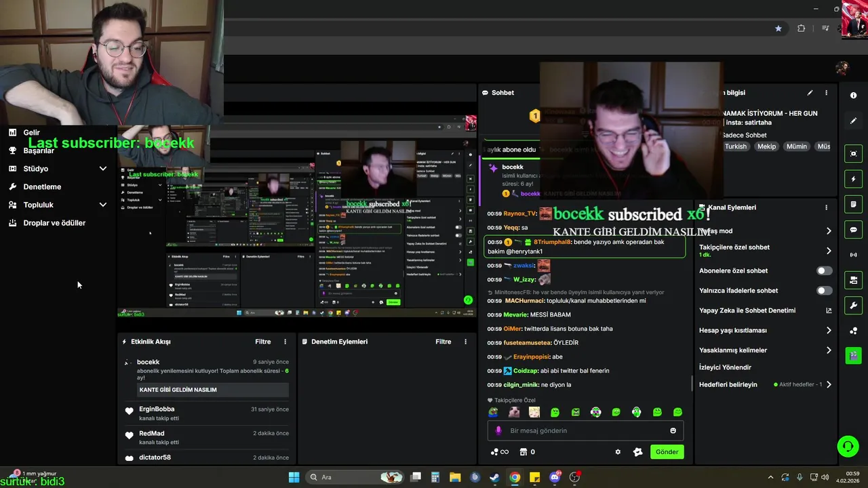Go to Başarılar in the sidebar
The width and height of the screenshot is (868, 488).
pos(39,150)
